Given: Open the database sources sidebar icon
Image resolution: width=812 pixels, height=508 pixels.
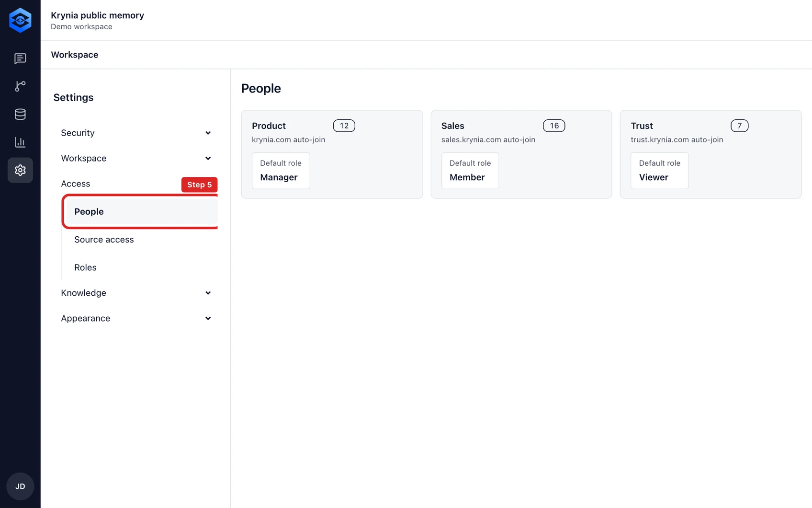Looking at the screenshot, I should tap(20, 114).
